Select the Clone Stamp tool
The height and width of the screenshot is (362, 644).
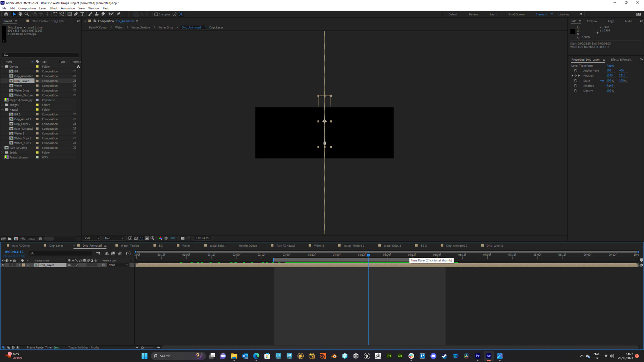(x=97, y=14)
